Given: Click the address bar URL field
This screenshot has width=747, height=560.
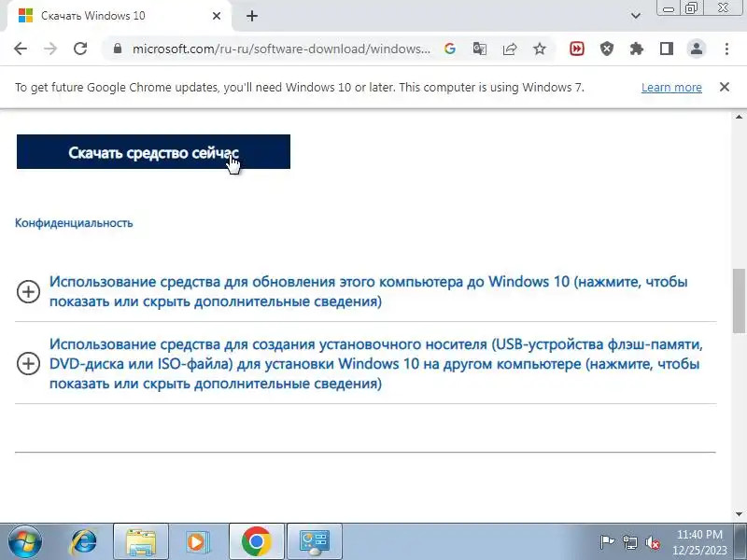Looking at the screenshot, I should (281, 49).
